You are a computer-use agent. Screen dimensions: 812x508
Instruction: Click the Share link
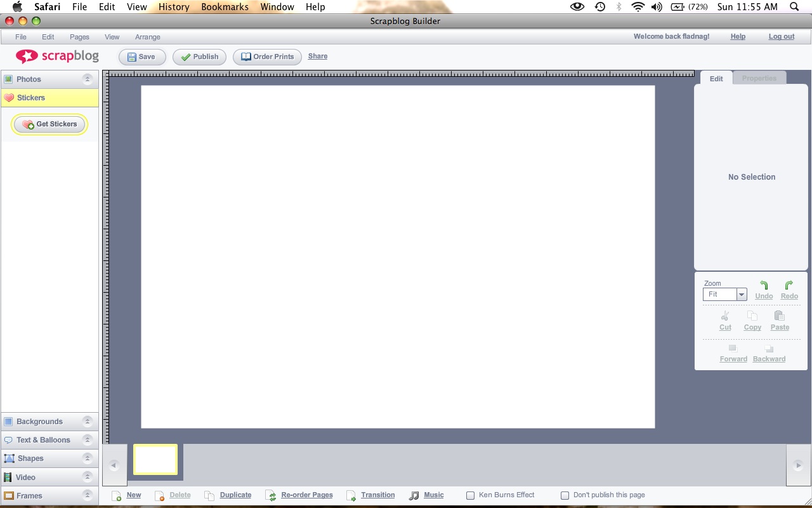tap(318, 56)
